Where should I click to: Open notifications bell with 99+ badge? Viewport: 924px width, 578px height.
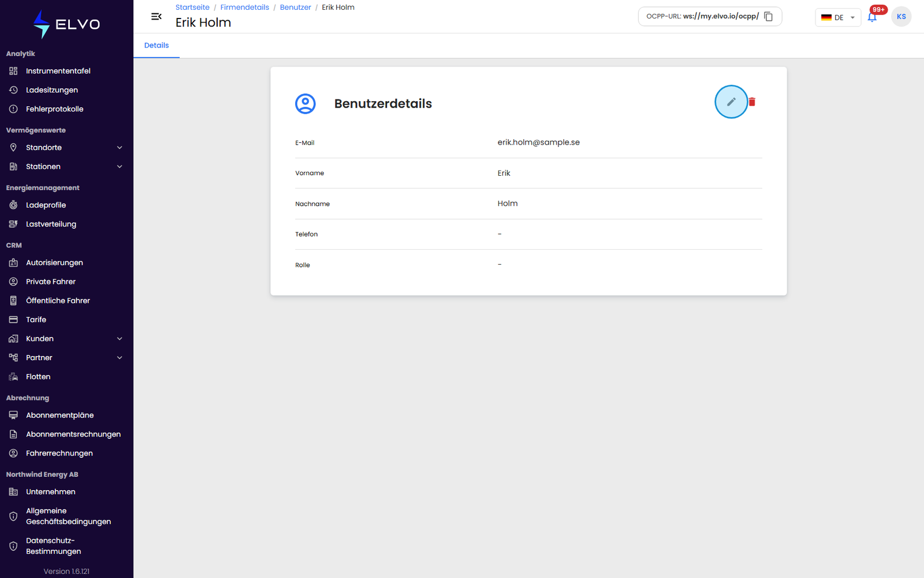click(872, 17)
